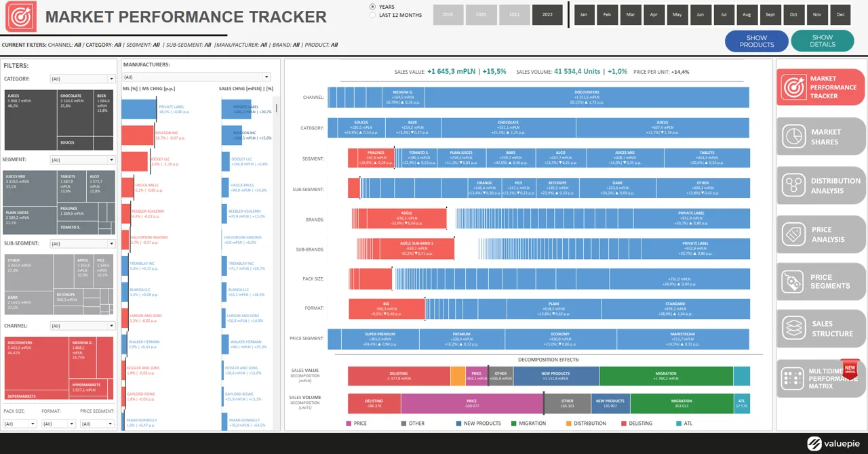868x454 pixels.
Task: Toggle the Feb month button
Action: (x=607, y=14)
